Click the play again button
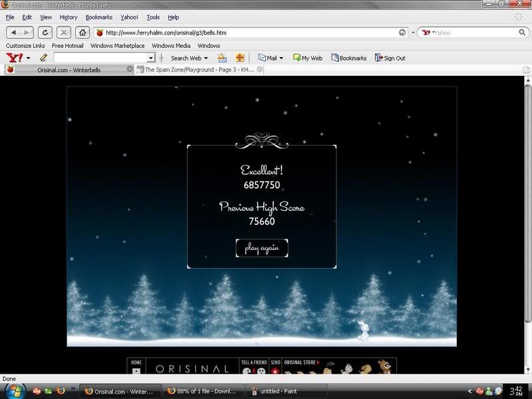Screen dimensions: 532x399 (261, 248)
